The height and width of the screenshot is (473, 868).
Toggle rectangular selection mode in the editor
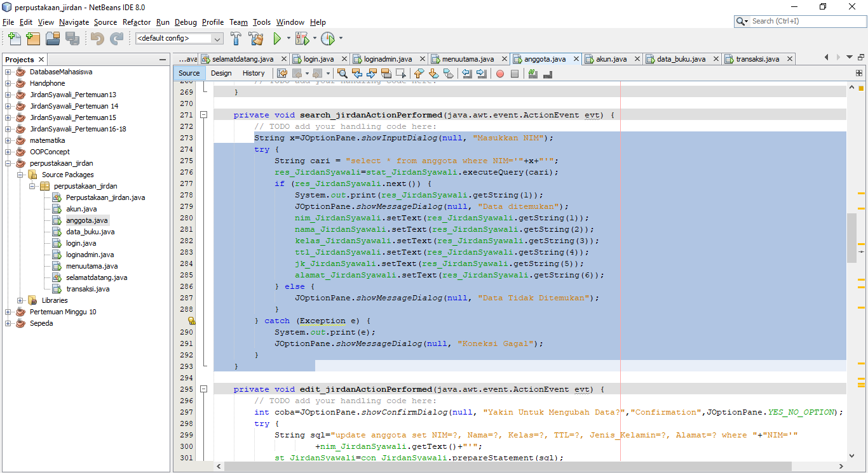tap(400, 73)
